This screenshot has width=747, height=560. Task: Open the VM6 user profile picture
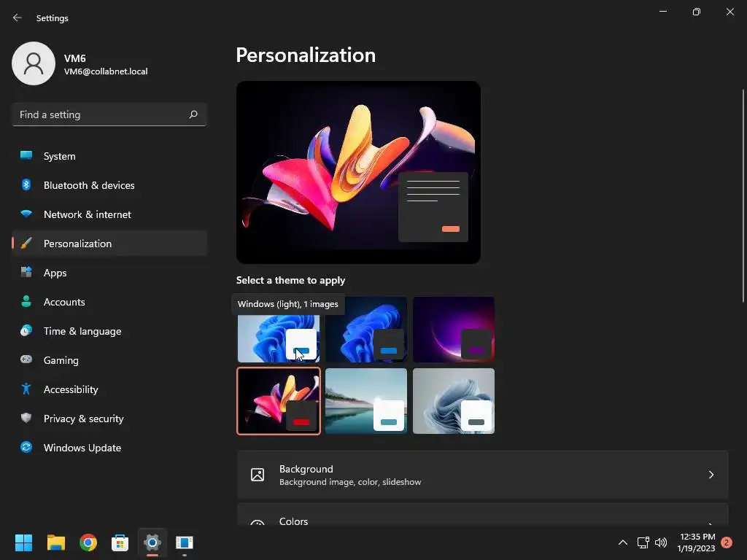pos(34,63)
